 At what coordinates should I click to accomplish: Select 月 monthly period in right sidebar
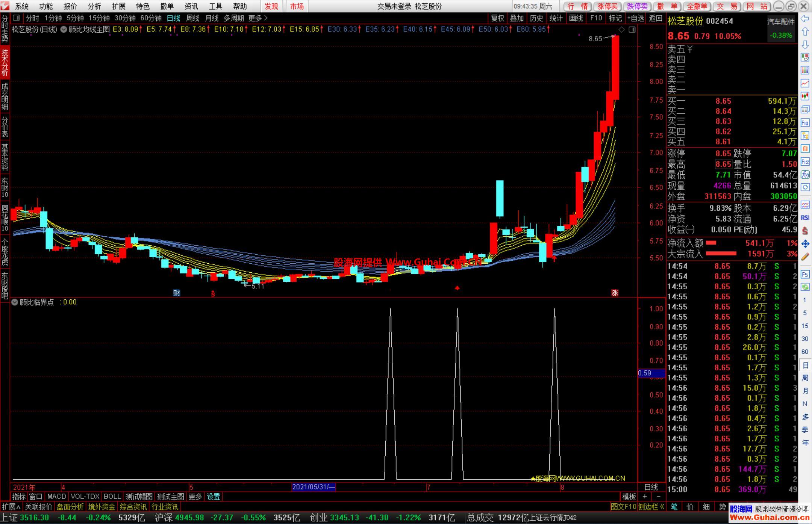pos(805,391)
